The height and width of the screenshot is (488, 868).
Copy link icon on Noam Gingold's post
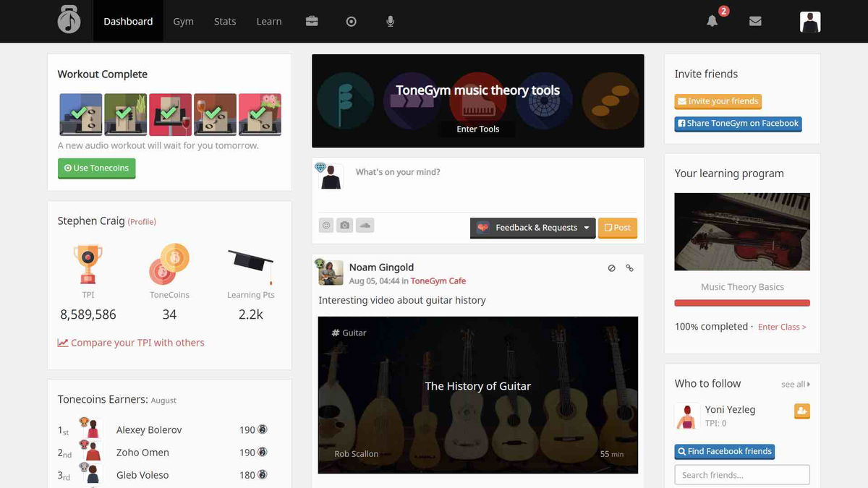(x=629, y=268)
